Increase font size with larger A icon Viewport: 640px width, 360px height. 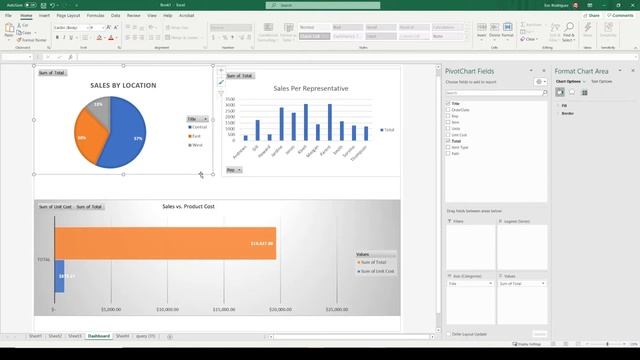[109, 27]
